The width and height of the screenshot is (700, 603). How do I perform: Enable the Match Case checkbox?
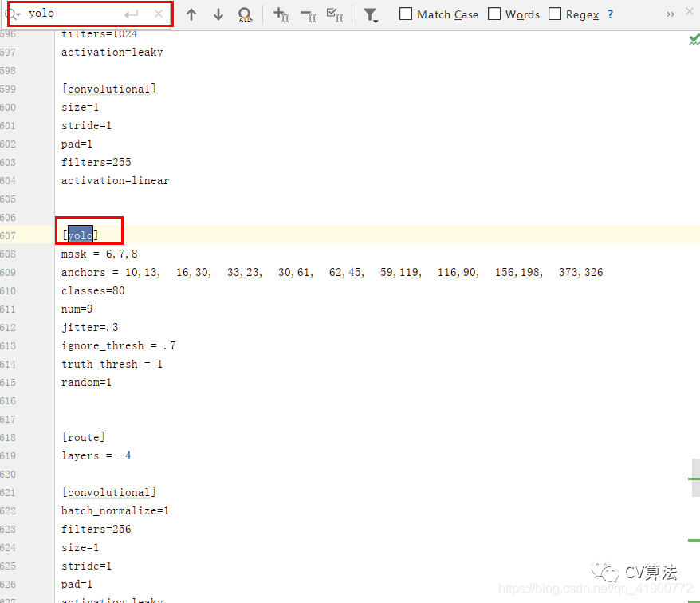click(406, 14)
